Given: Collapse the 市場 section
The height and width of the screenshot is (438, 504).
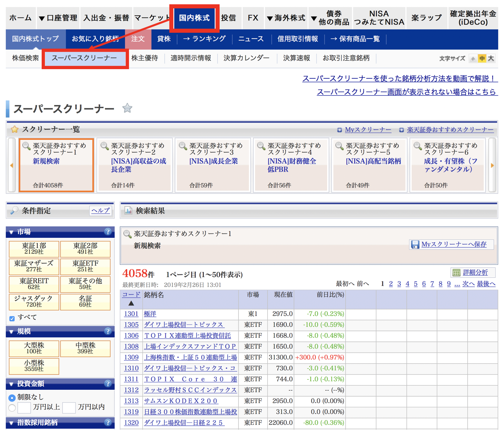Looking at the screenshot, I should 11,232.
